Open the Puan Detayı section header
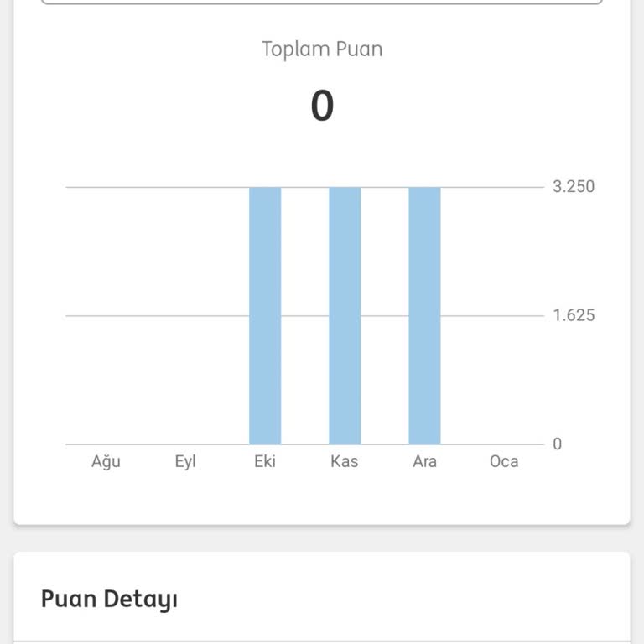The width and height of the screenshot is (644, 644). [109, 599]
